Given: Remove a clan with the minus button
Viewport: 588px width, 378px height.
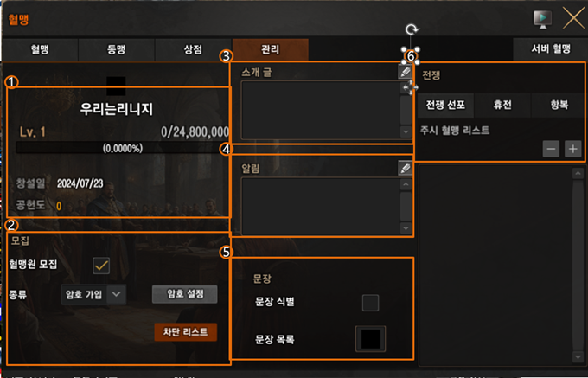Looking at the screenshot, I should [552, 149].
